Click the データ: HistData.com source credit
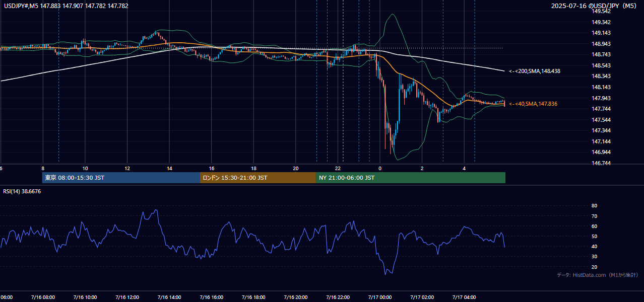644x302 pixels. coord(598,275)
